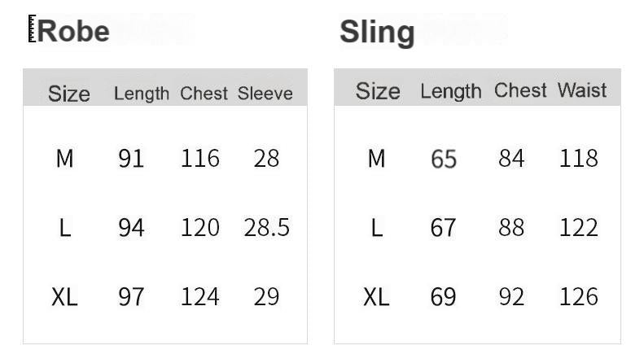The width and height of the screenshot is (644, 363).
Task: Click the L size label in Robe table
Action: click(64, 228)
